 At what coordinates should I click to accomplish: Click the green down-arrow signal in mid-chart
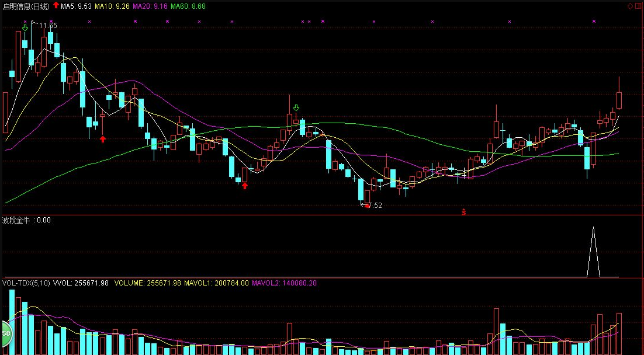pos(296,108)
